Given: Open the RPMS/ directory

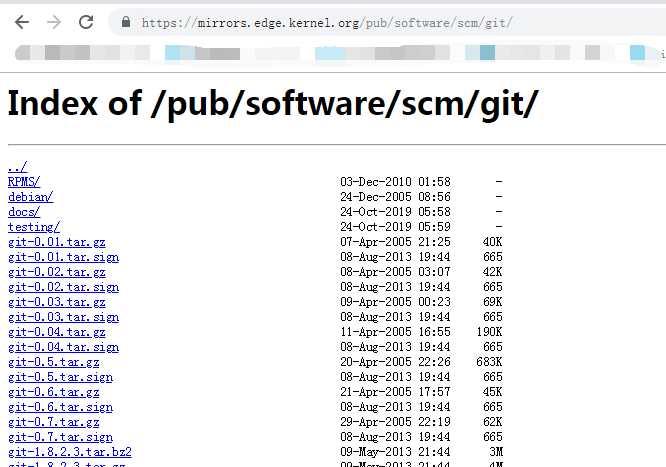Looking at the screenshot, I should pos(24,182).
